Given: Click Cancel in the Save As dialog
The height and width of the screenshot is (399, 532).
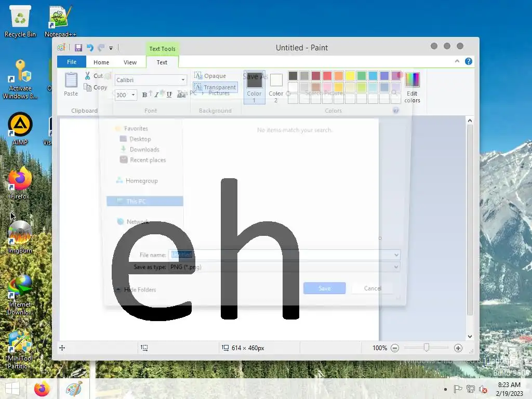Looking at the screenshot, I should (373, 288).
